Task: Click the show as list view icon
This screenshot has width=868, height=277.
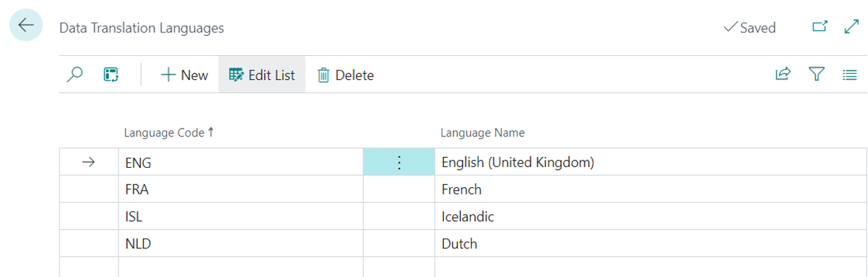Action: click(849, 75)
